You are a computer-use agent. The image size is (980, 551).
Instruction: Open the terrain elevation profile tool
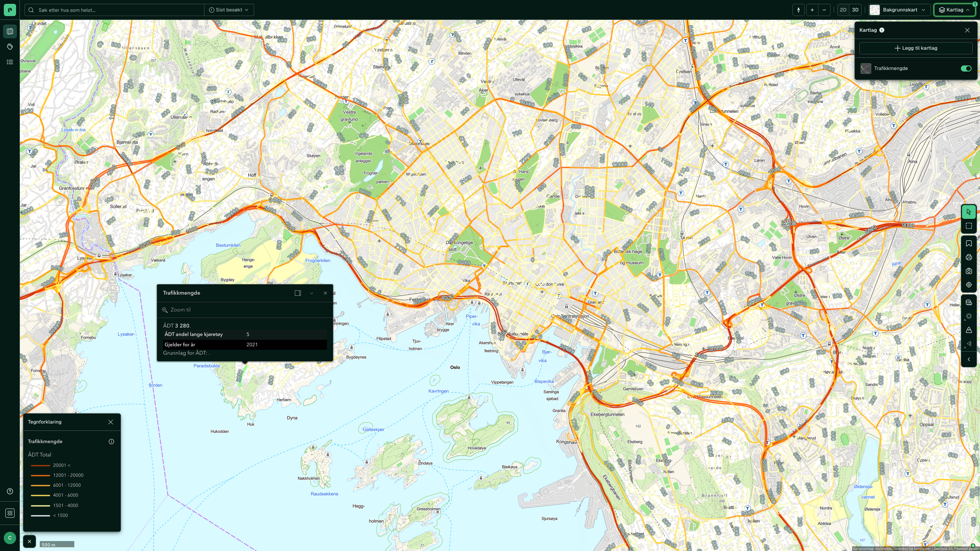(x=969, y=330)
